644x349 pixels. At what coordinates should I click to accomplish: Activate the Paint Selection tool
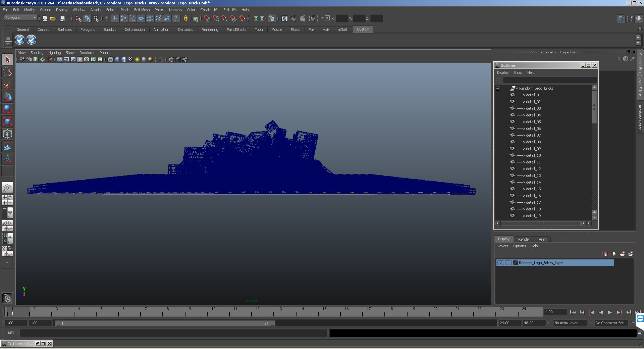(x=7, y=84)
